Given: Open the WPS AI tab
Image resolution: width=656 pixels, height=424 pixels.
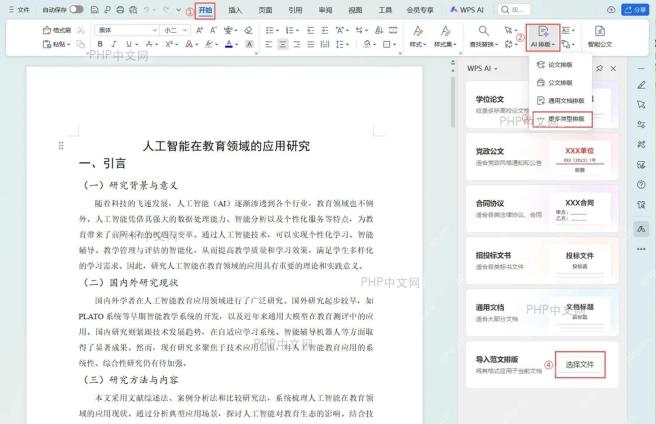Looking at the screenshot, I should point(466,10).
